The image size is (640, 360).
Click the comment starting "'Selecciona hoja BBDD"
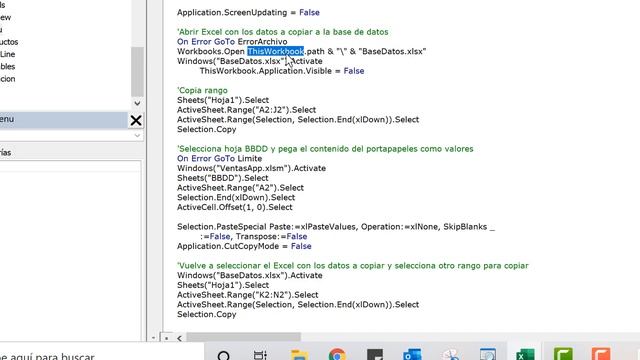coord(325,149)
